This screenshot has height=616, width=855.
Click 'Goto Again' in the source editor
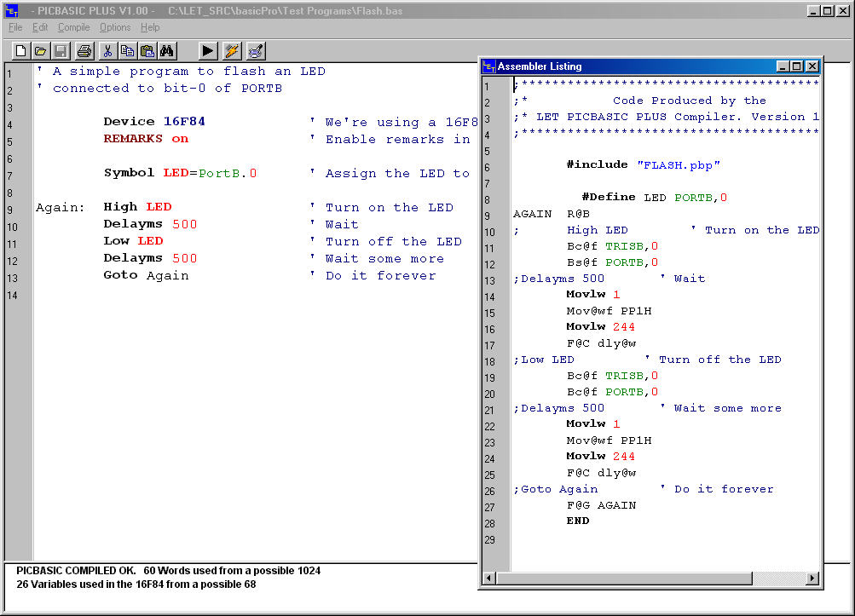pos(146,275)
